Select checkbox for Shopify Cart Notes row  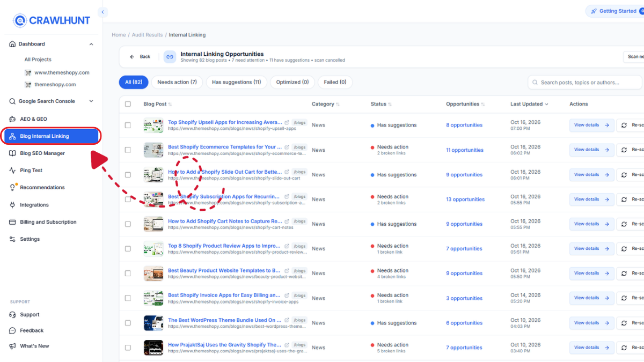pyautogui.click(x=128, y=224)
